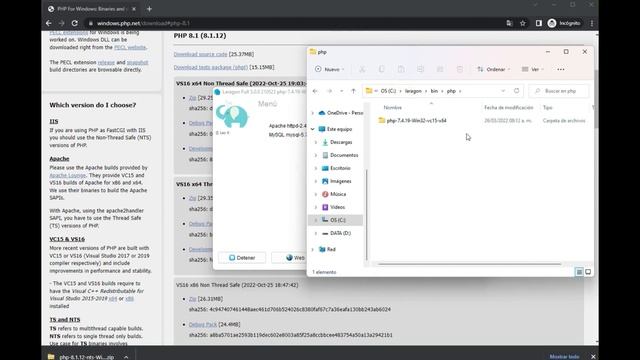
Task: Click the Explorer horizontal scrollbar
Action: pyautogui.click(x=469, y=264)
